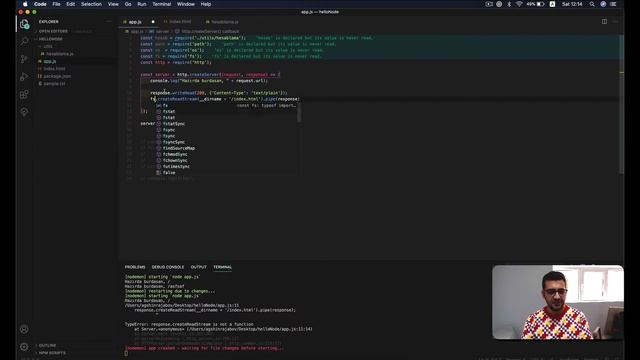Click 'server' in the editor breadcrumb
The image size is (640, 360).
click(162, 31)
